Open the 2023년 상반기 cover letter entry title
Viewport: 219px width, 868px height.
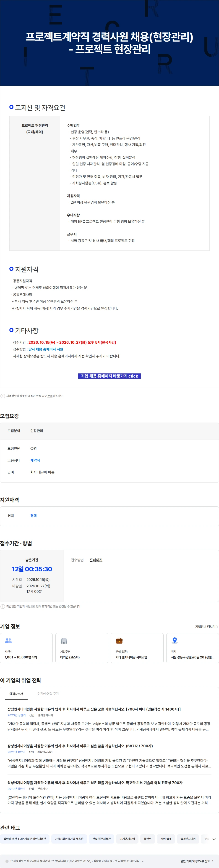coord(94,709)
